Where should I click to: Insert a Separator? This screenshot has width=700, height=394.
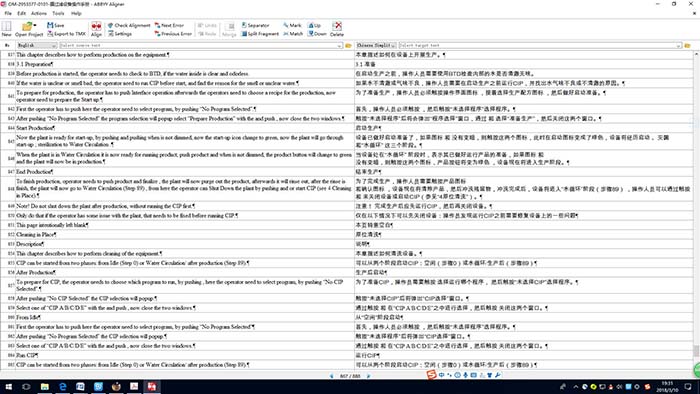click(255, 25)
